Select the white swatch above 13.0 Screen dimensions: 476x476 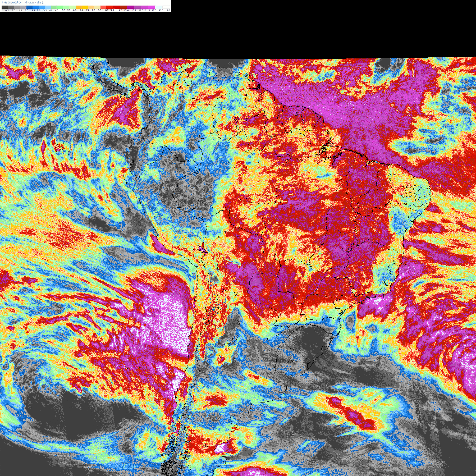pos(166,7)
